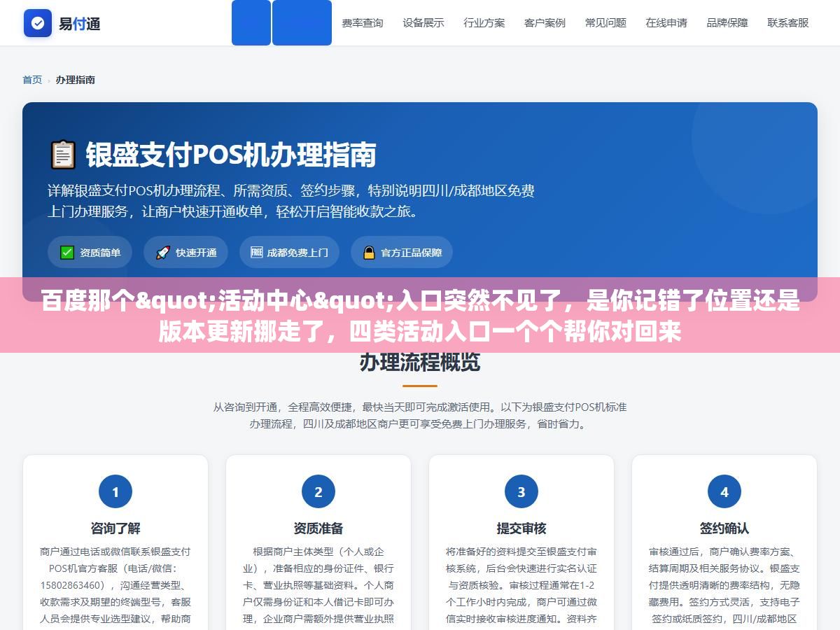
Task: Click the FREE icon in 成都免费上门
Action: (x=257, y=253)
